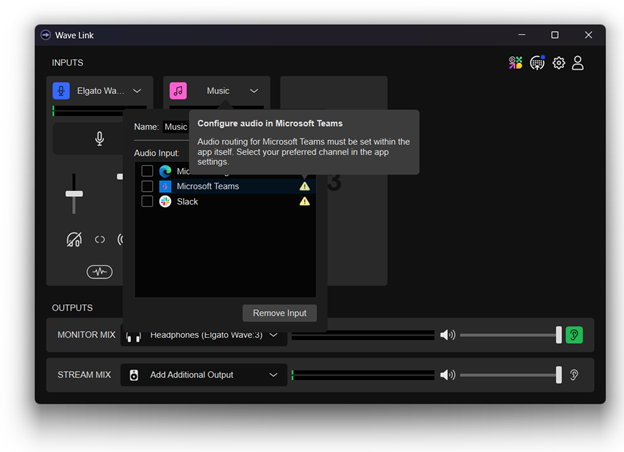Screen dimensions: 624x452
Task: Click the STREAM MIX label
Action: coord(84,375)
